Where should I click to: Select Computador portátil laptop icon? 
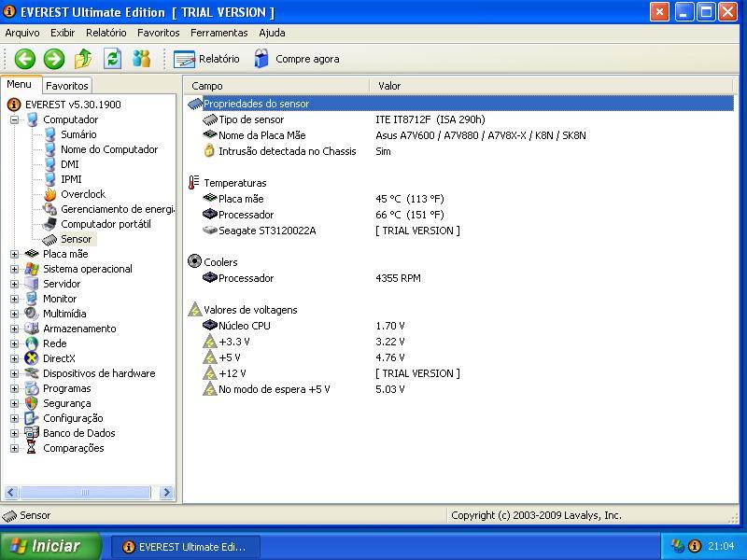point(50,224)
